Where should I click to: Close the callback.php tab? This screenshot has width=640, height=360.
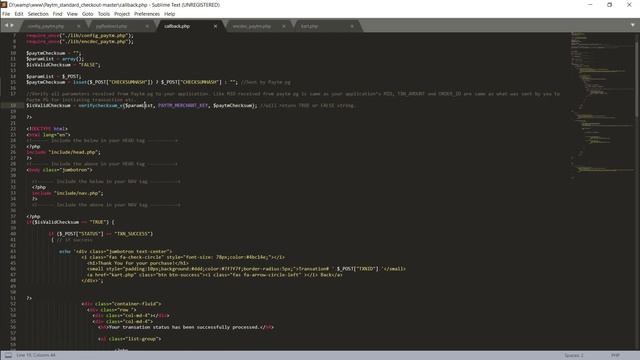[216, 26]
